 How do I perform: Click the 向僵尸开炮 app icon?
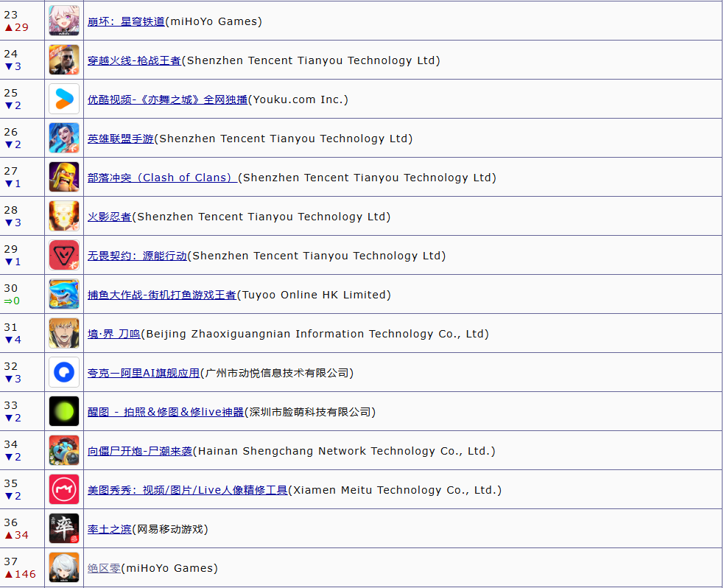tap(64, 450)
